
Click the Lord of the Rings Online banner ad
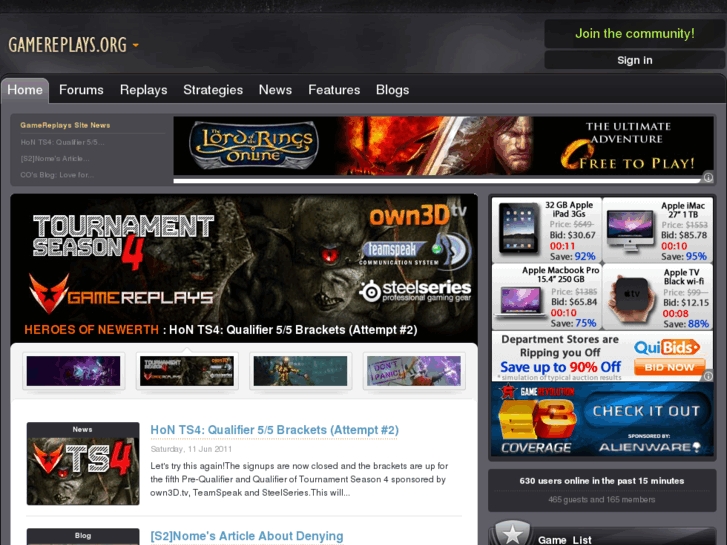click(x=443, y=146)
